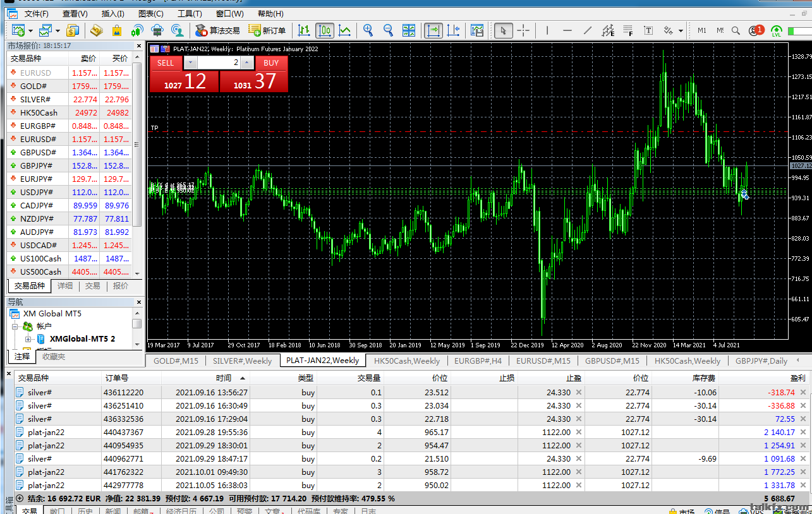
Task: Select the vertical line drawing tool
Action: point(547,30)
